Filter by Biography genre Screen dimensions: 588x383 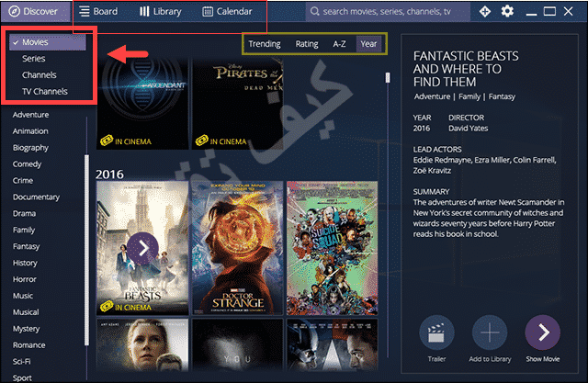coord(30,148)
